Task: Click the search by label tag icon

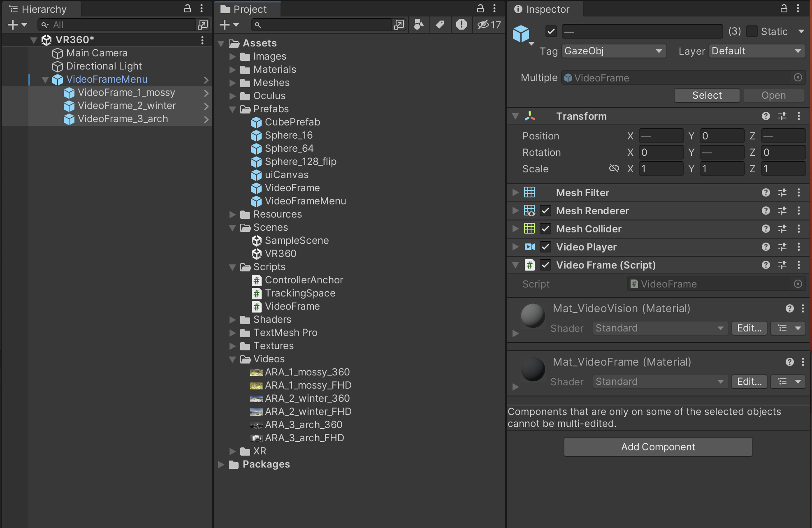Action: [x=440, y=25]
